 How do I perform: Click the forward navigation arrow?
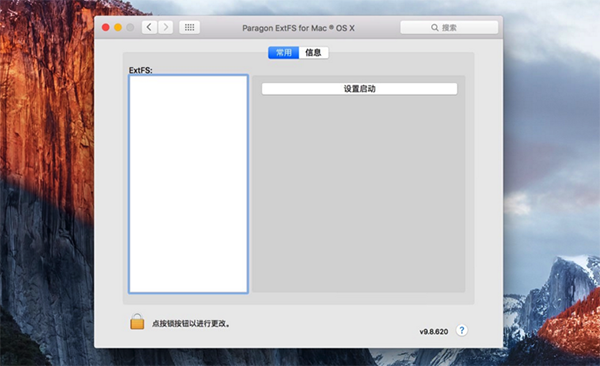pyautogui.click(x=166, y=27)
